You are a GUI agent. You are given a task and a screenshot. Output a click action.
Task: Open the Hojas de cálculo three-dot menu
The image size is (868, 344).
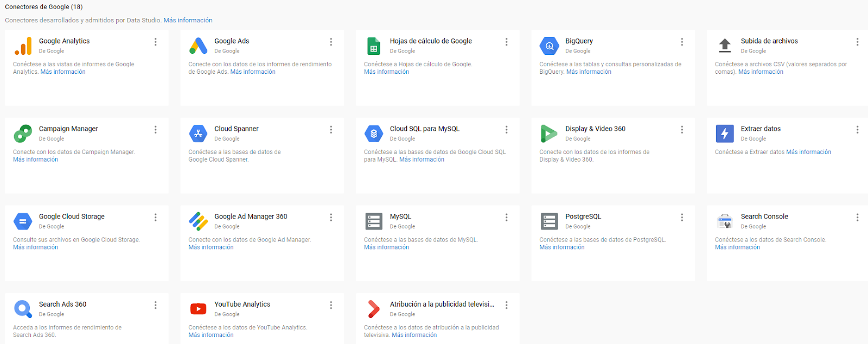point(507,42)
